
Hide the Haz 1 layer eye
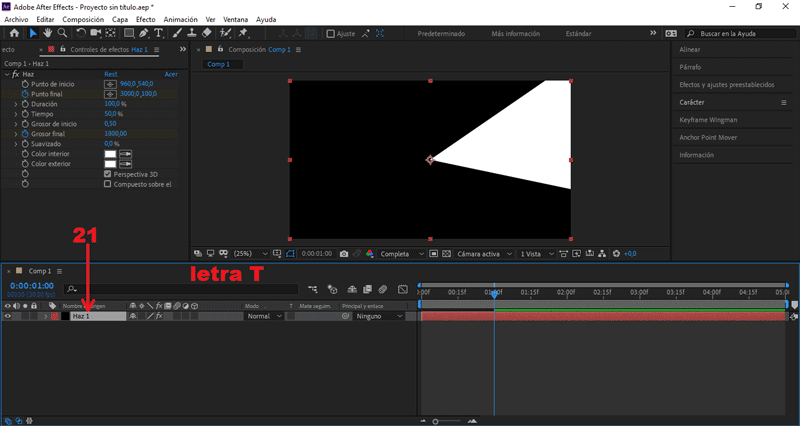pyautogui.click(x=8, y=316)
